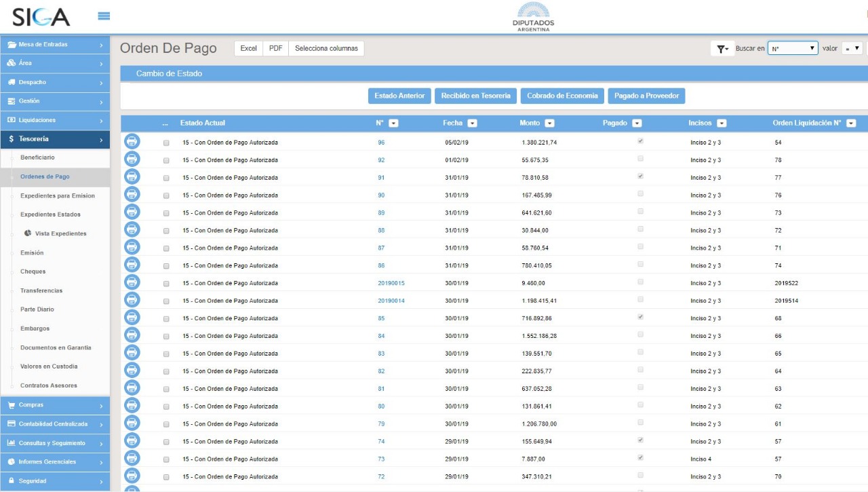This screenshot has height=492, width=868.
Task: Expand the Mesa de Entradas menu
Action: coord(55,45)
